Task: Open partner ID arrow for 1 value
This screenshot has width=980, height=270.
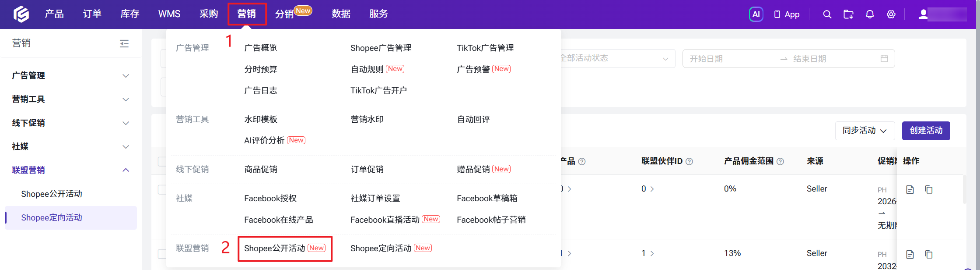Action: coord(652,253)
